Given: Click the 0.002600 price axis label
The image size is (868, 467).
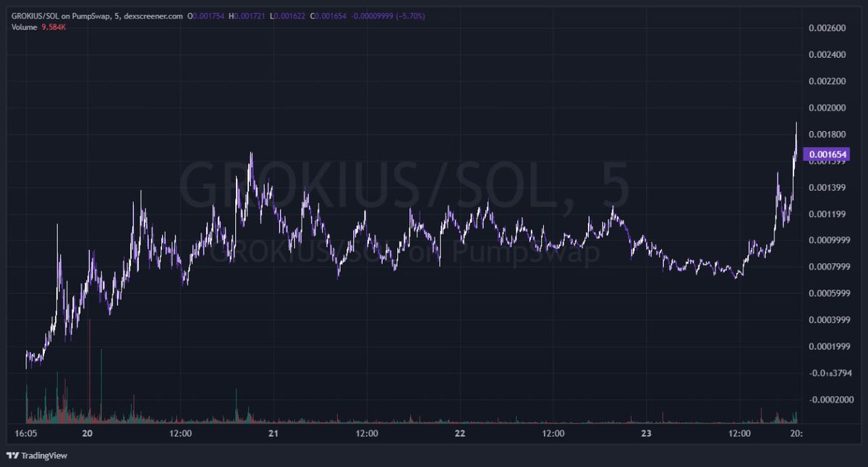Looking at the screenshot, I should 827,28.
